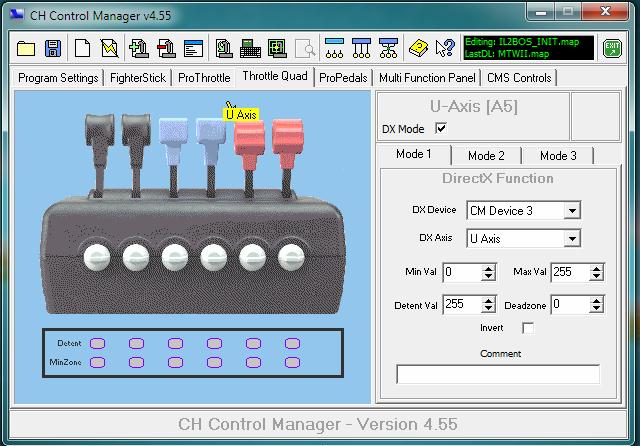Click inside the Comment text field
Viewport: 640px width, 446px height.
click(x=498, y=374)
